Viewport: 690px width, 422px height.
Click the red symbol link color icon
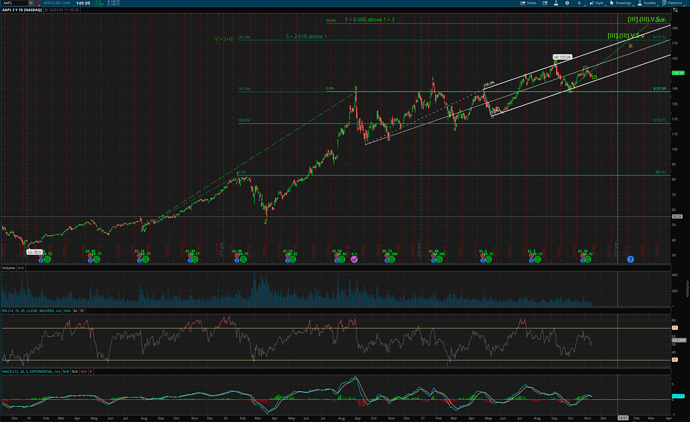[37, 3]
